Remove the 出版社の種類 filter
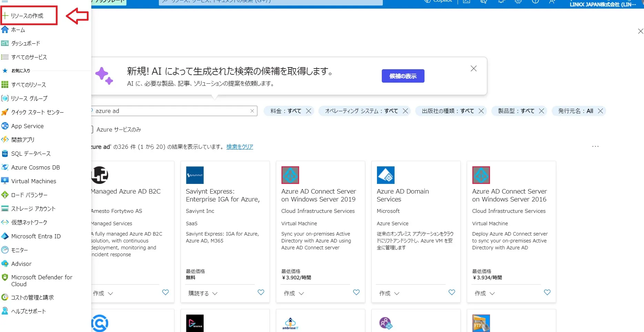Viewport: 644px width, 332px height. [x=481, y=111]
